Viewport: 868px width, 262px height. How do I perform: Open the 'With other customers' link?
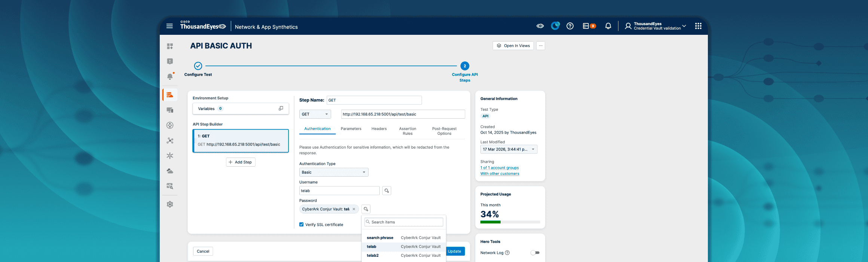coord(500,174)
